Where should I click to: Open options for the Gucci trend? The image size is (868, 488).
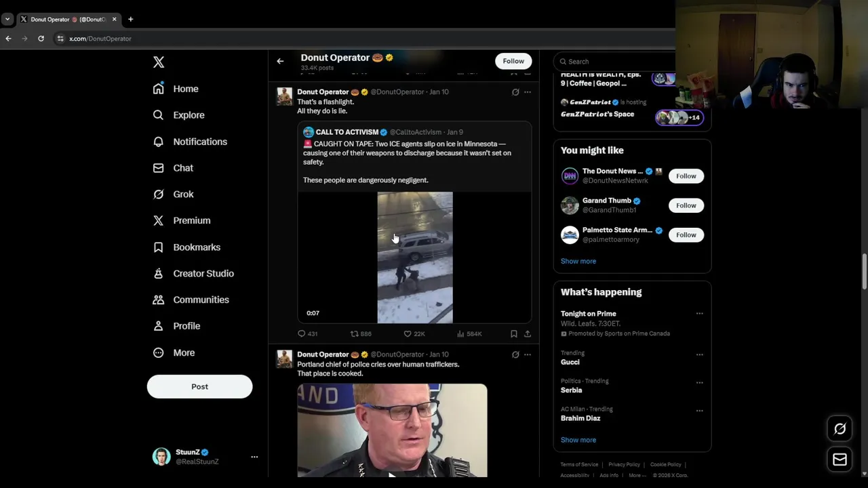pos(699,354)
